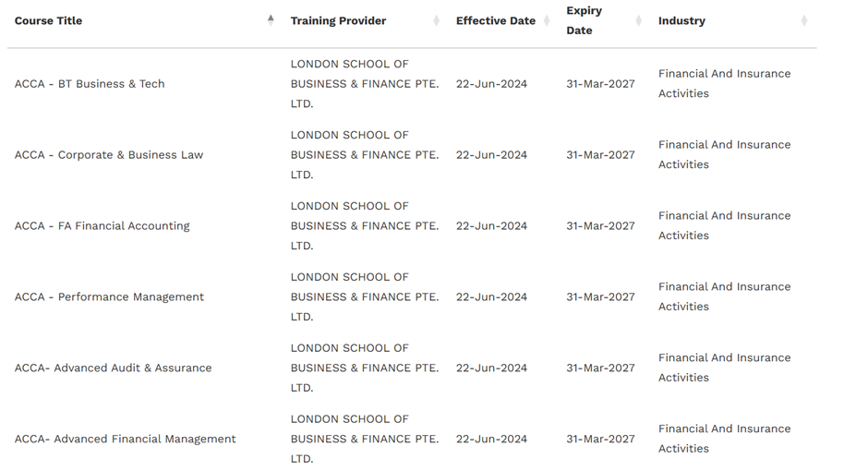This screenshot has height=471, width=868.
Task: Click industry cell of Corporate & Business Law
Action: click(724, 155)
